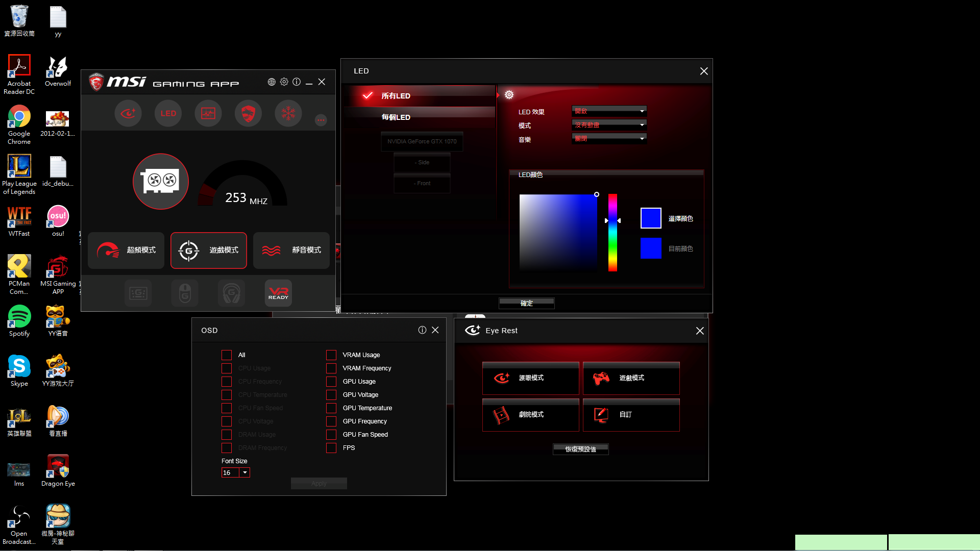Open the OSD monitor chart icon
Viewport: 980px width, 551px height.
pos(208,113)
